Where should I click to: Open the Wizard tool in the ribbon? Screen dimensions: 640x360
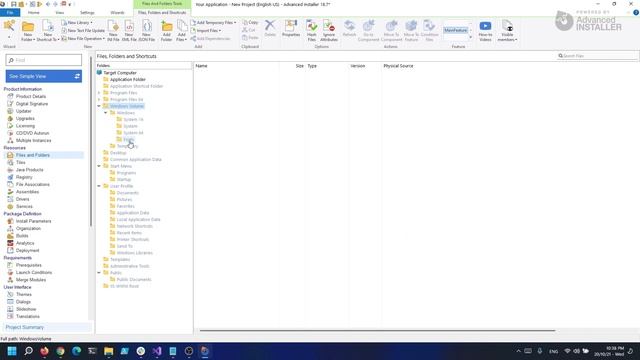point(9,27)
